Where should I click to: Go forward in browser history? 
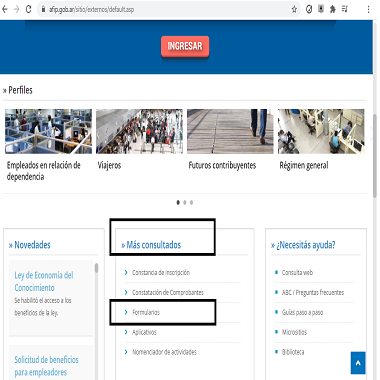17,9
